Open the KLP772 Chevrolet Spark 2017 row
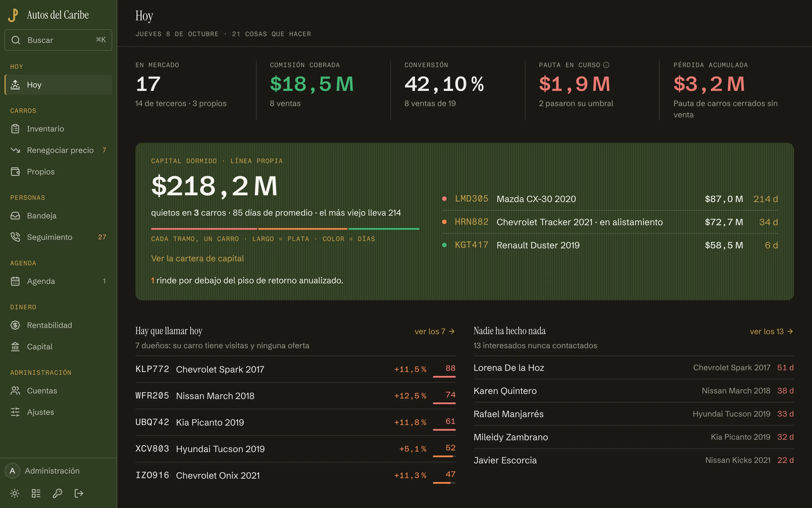This screenshot has width=812, height=508. coord(295,369)
